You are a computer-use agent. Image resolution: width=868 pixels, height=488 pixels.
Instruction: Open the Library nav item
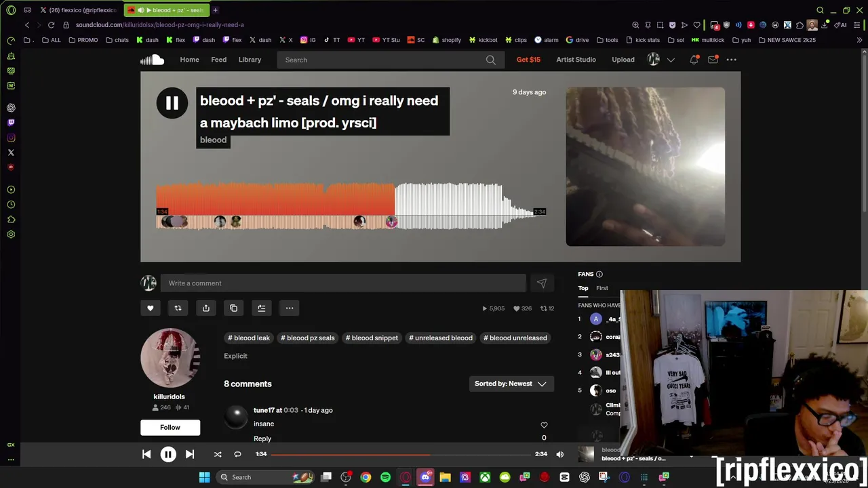[x=250, y=60]
